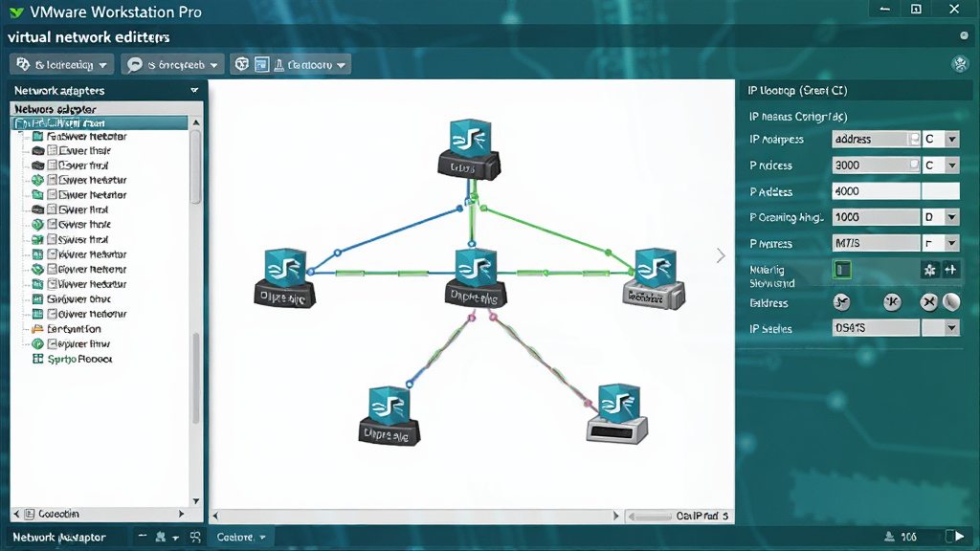Open the "C" dropdown beside the "address" field
980x551 pixels.
[941, 139]
